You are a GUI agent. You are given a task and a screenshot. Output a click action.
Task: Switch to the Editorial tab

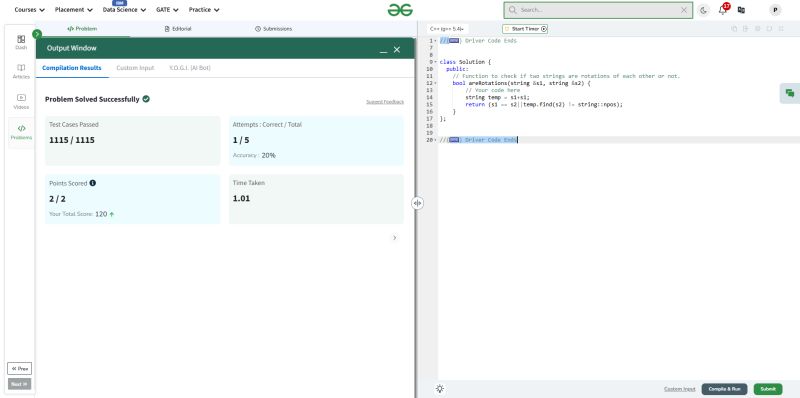178,29
